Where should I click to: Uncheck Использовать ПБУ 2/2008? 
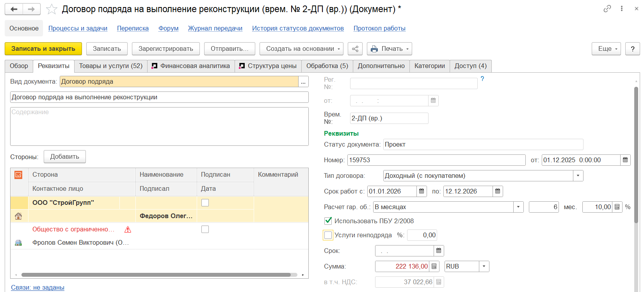328,221
